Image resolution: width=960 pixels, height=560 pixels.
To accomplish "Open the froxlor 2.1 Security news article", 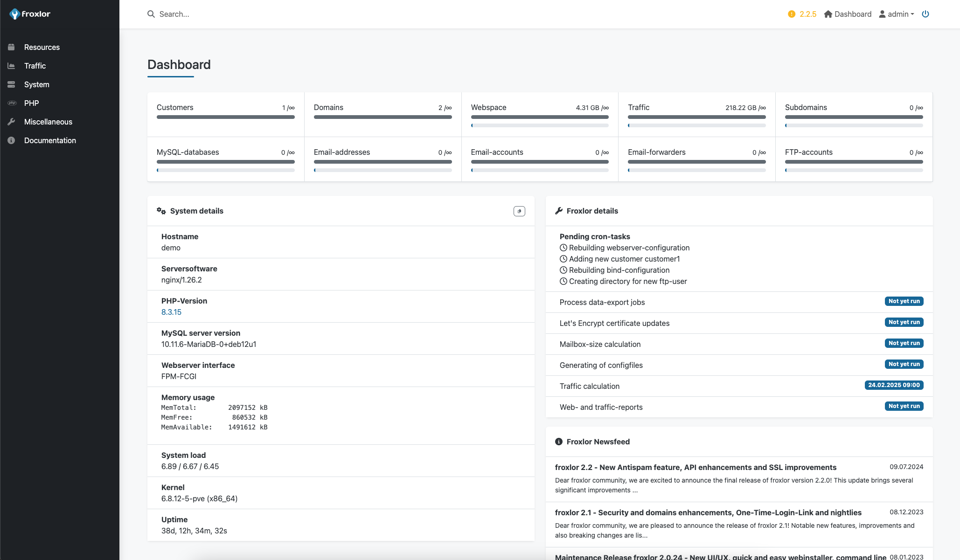I will [x=708, y=512].
